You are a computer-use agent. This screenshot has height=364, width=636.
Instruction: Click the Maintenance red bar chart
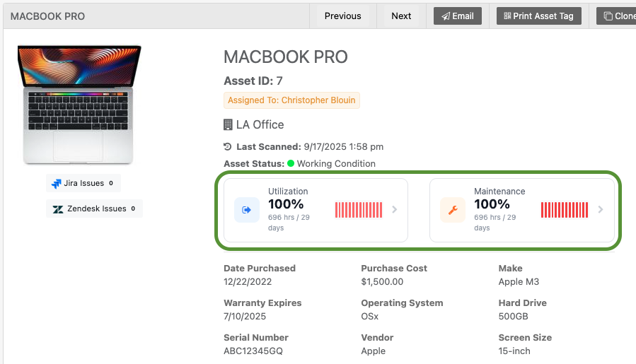coord(565,210)
